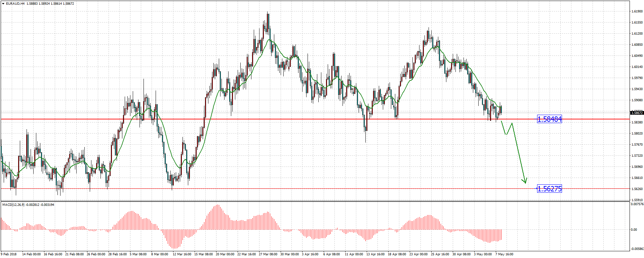The image size is (644, 258).
Task: Open the dropdown triangle beside EURAUD,H4
Action: [3, 4]
